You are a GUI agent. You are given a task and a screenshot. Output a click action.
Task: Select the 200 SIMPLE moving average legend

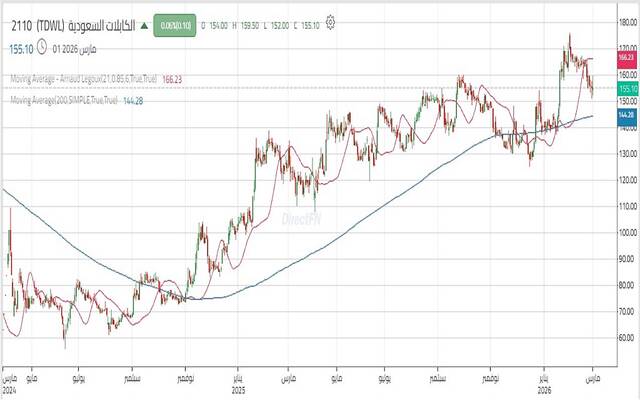64,100
